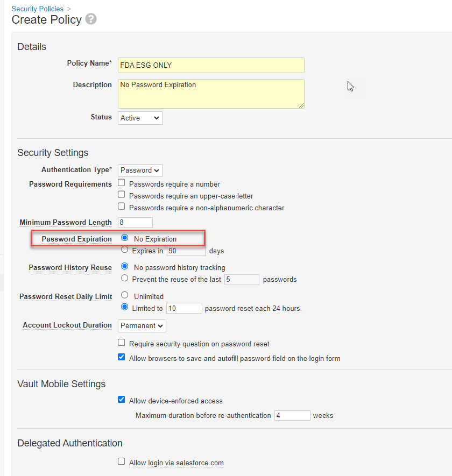The height and width of the screenshot is (476, 452).
Task: Open the Create Policy help icon
Action: coord(91,19)
